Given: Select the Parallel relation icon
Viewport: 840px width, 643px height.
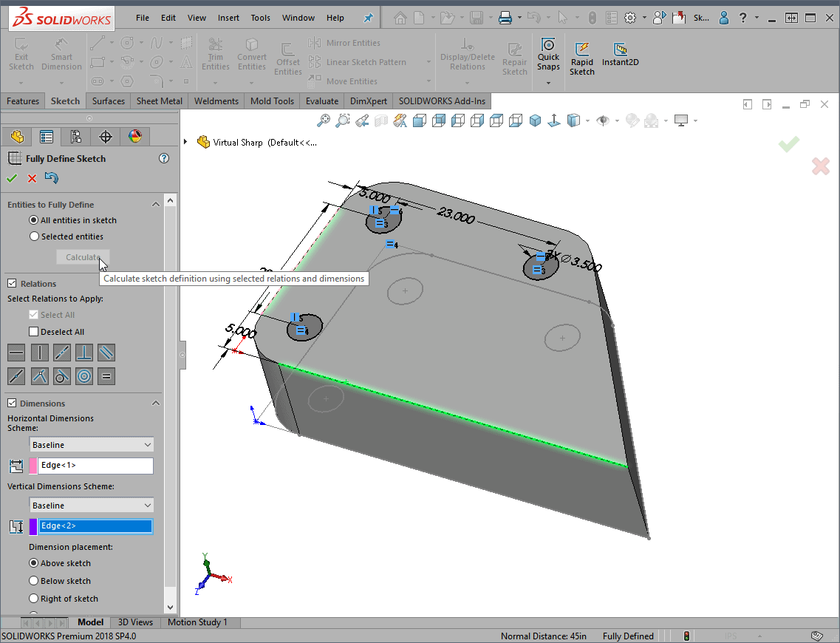Looking at the screenshot, I should click(x=106, y=353).
